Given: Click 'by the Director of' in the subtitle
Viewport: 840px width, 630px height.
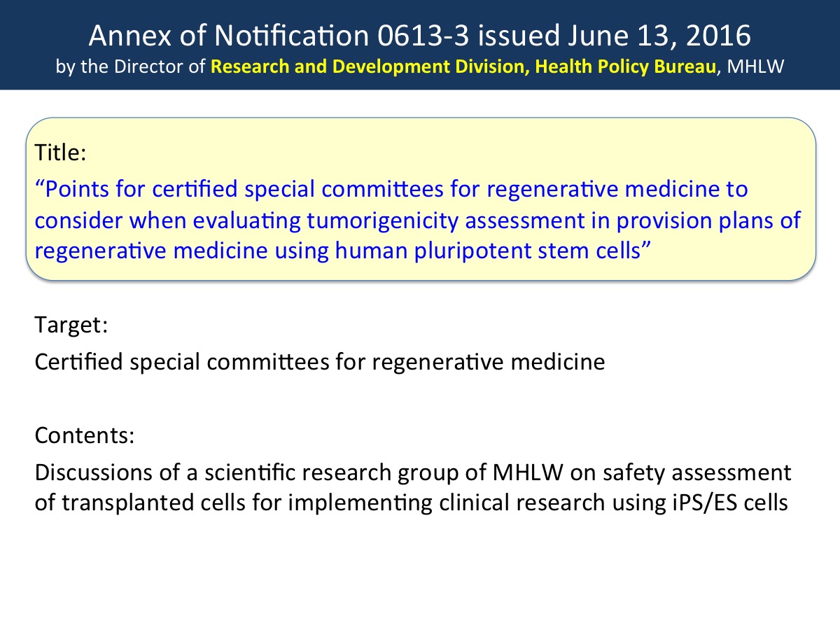Looking at the screenshot, I should point(132,67).
